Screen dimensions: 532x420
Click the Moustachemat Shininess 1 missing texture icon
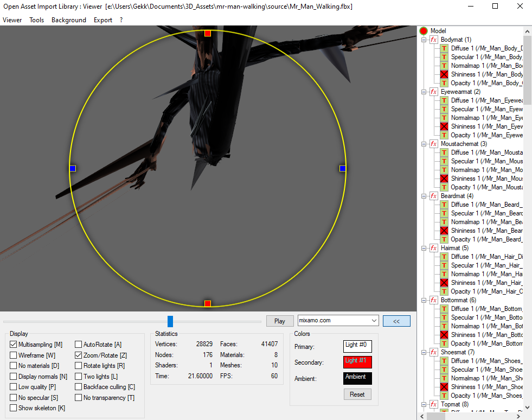click(x=444, y=179)
